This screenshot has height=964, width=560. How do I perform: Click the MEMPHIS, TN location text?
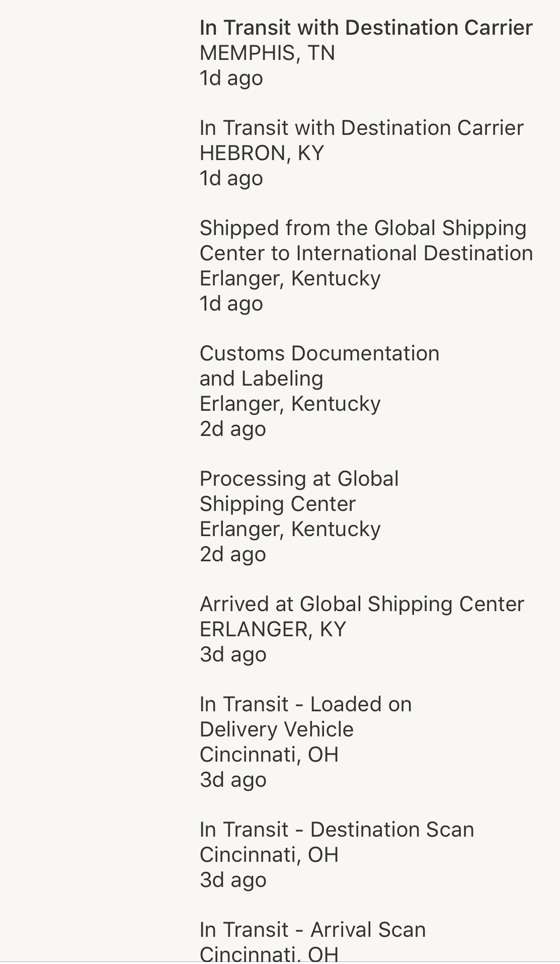click(x=267, y=53)
